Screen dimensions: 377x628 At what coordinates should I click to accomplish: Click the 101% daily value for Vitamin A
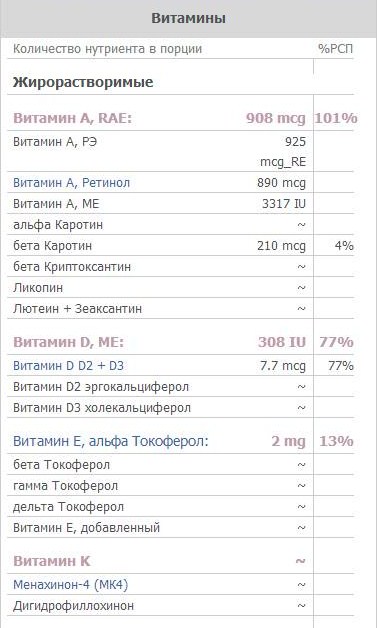point(336,119)
